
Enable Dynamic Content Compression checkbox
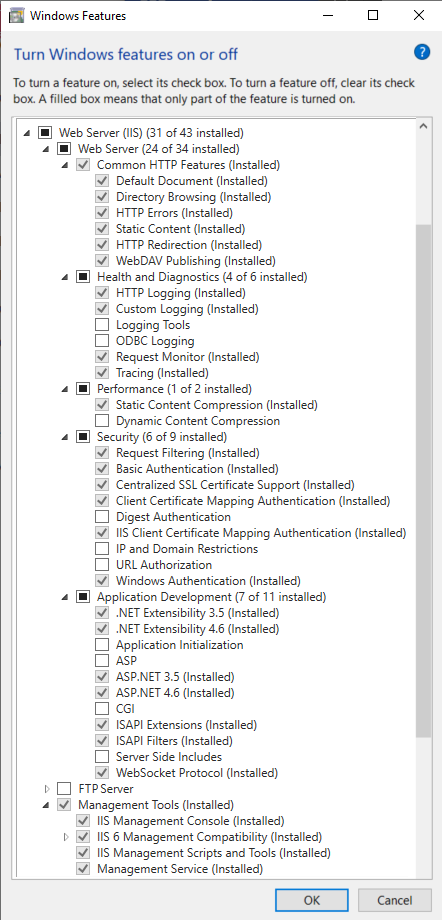click(102, 421)
